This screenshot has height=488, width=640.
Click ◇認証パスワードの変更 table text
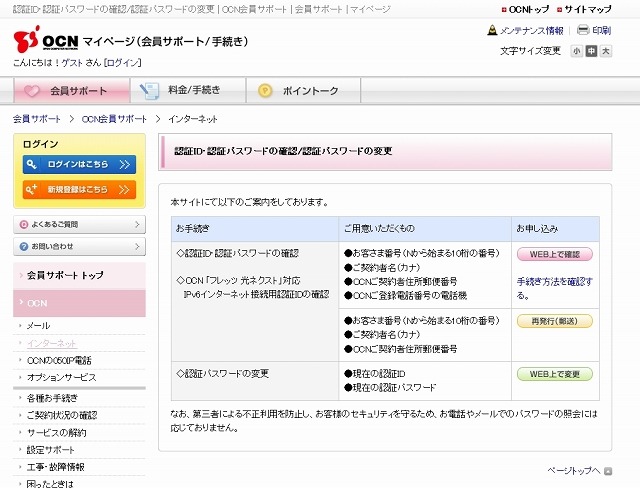coord(223,374)
